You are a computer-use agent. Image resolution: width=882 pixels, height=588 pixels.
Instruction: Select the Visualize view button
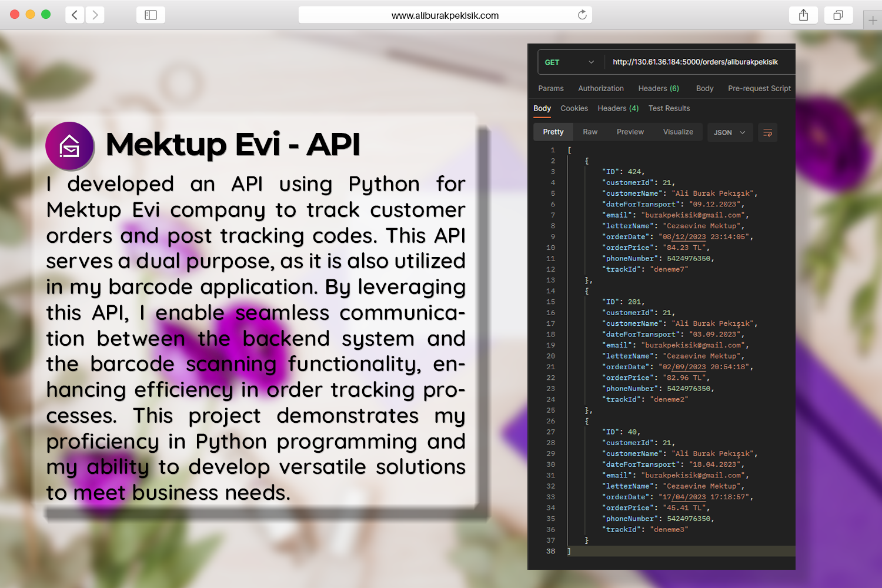(x=678, y=132)
